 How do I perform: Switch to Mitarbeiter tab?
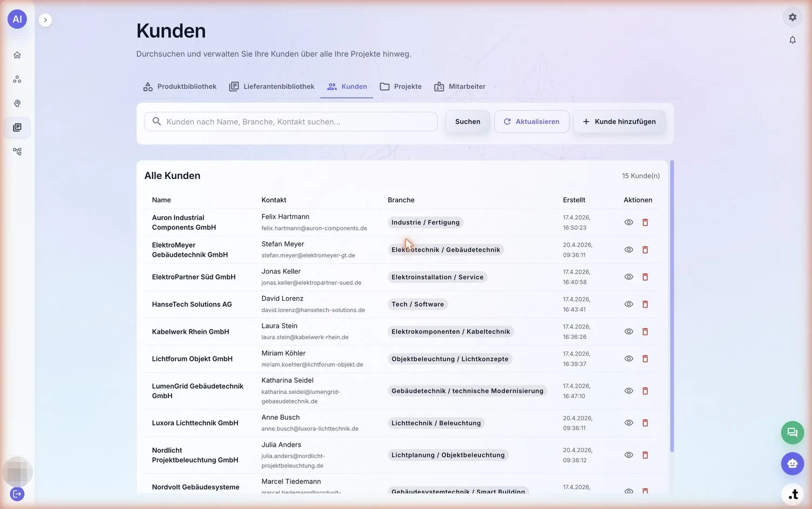coord(460,87)
